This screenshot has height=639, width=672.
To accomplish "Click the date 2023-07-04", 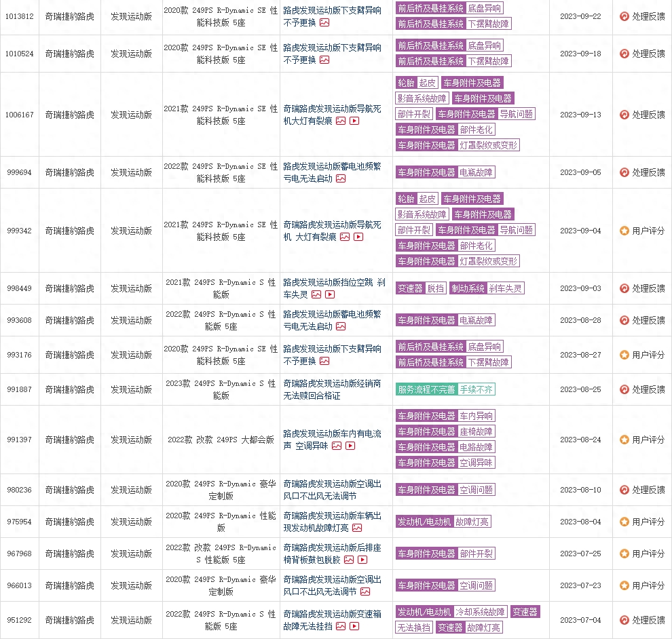I will 580,620.
